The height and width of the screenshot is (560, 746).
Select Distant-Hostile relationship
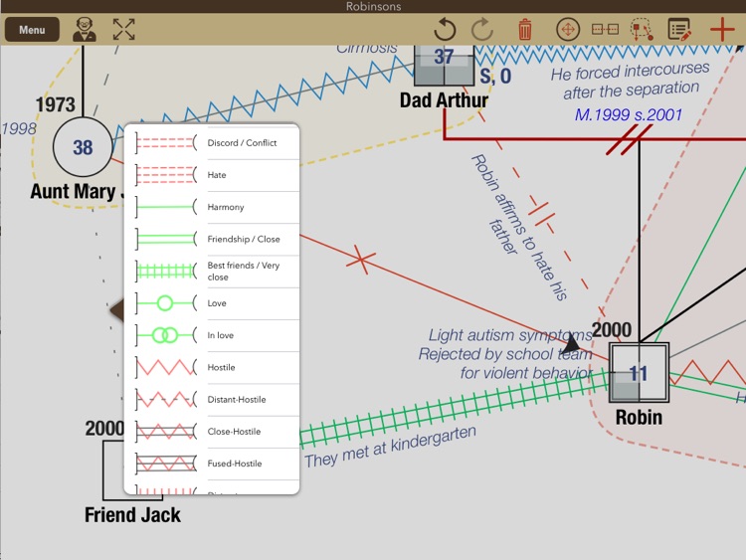[x=212, y=400]
